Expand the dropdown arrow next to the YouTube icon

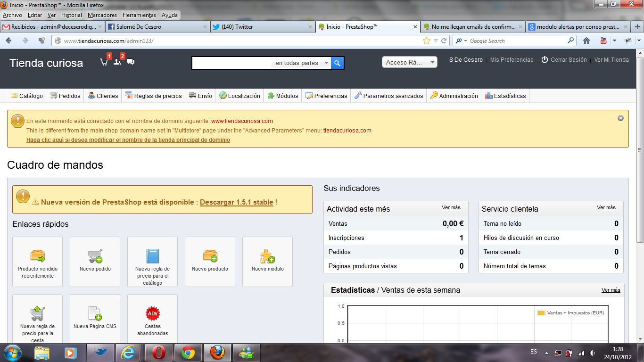614,41
